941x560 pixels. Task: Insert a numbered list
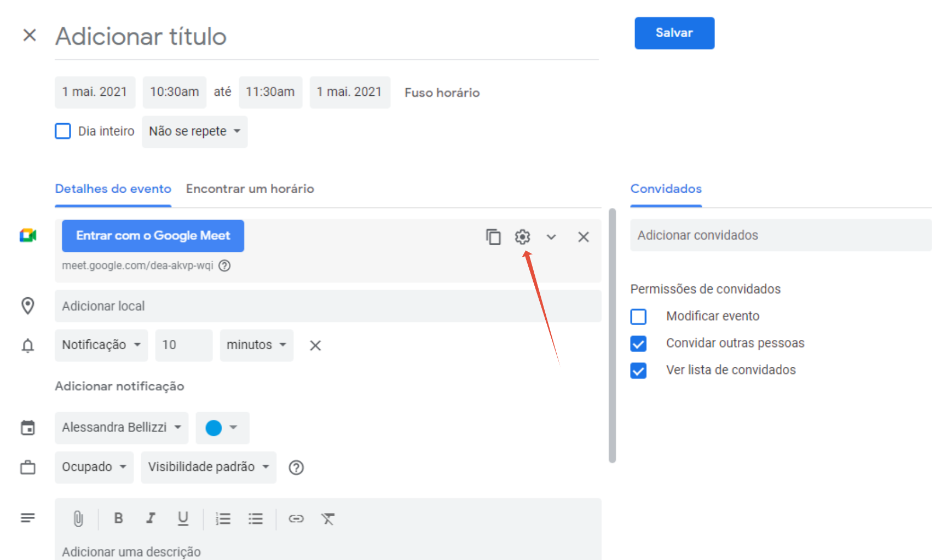point(223,518)
